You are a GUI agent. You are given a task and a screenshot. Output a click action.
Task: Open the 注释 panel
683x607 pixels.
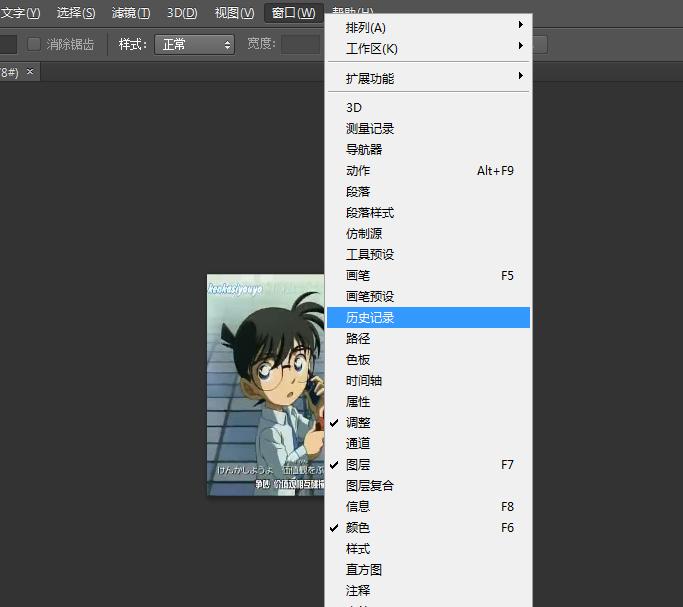tap(429, 590)
